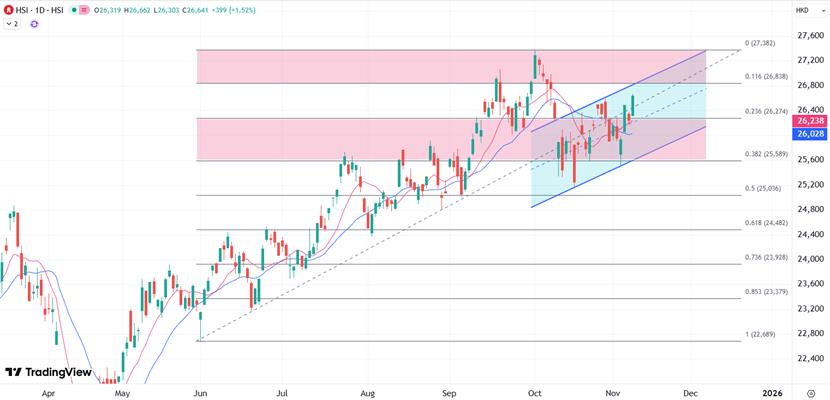
Task: Click the Oct label on time axis
Action: pos(534,394)
